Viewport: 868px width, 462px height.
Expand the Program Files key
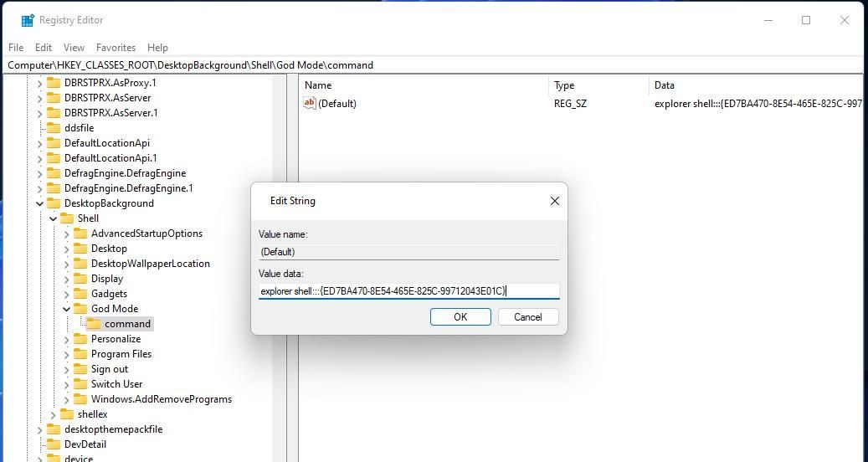coord(66,354)
